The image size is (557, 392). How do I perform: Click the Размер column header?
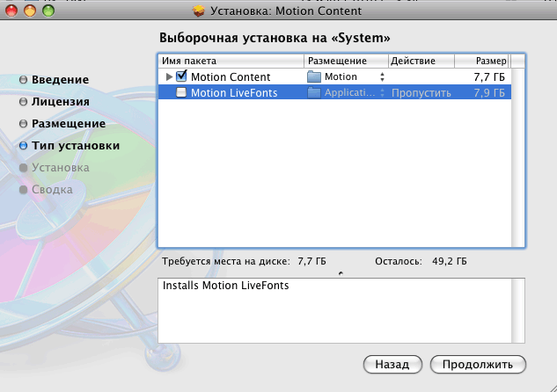[482, 61]
